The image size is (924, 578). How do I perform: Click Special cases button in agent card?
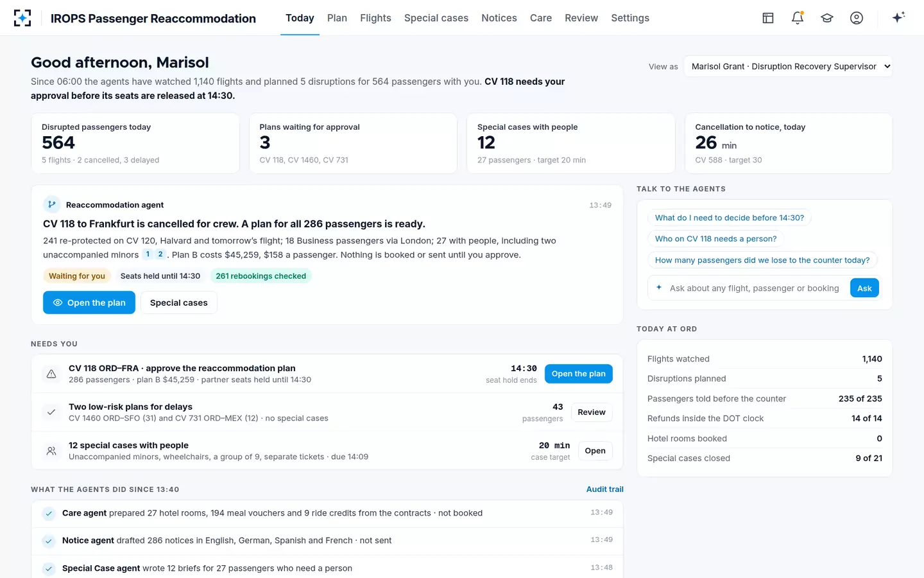179,302
